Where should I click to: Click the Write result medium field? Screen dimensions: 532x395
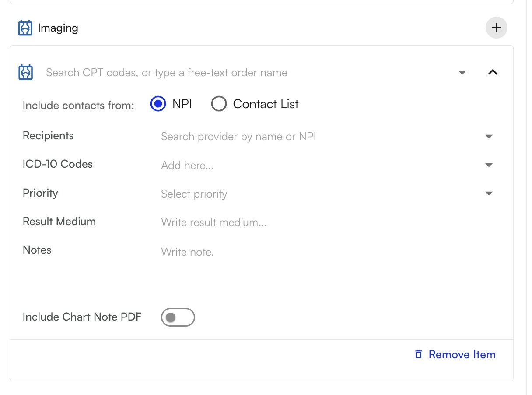pyautogui.click(x=327, y=222)
